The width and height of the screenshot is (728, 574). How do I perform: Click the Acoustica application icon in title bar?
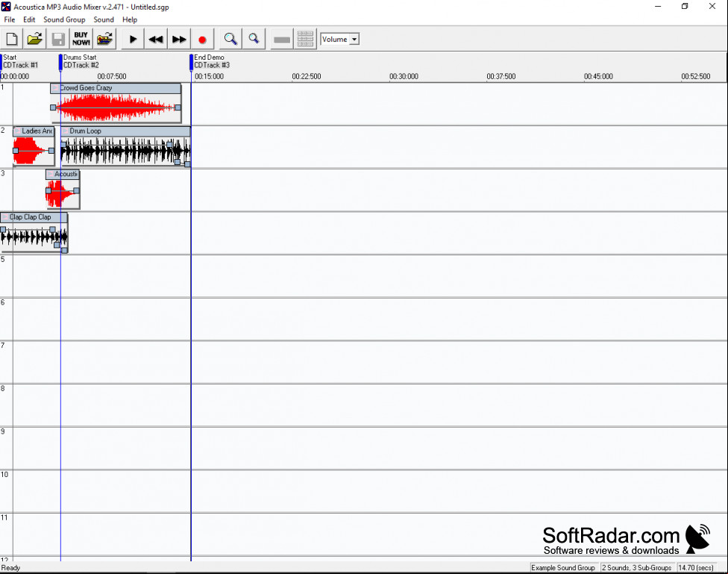point(6,7)
